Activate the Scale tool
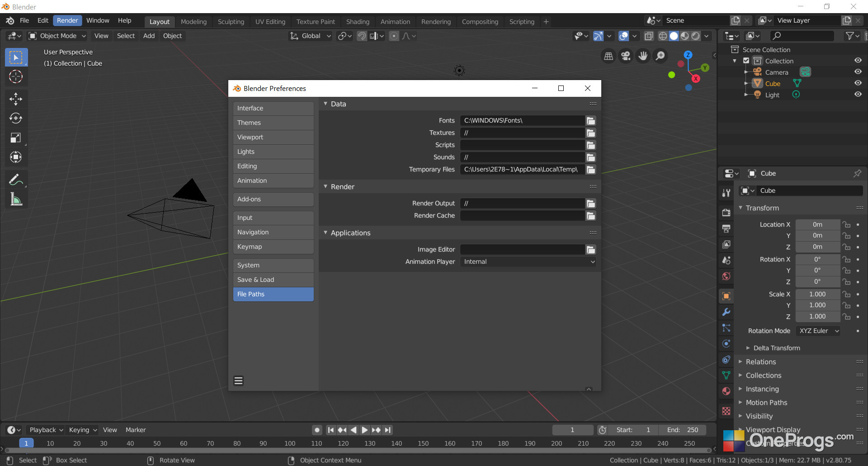The width and height of the screenshot is (868, 466). [x=16, y=138]
